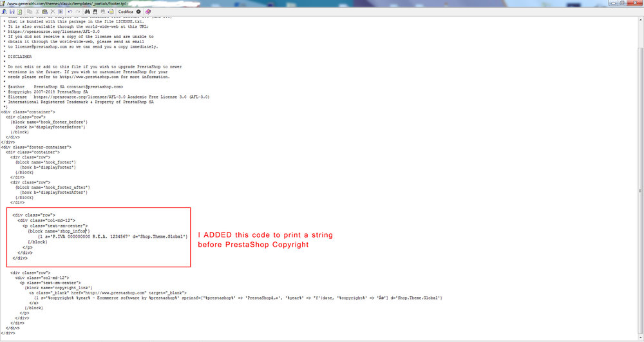Click the line with hook 'displayFooterBefore'

tap(50, 127)
